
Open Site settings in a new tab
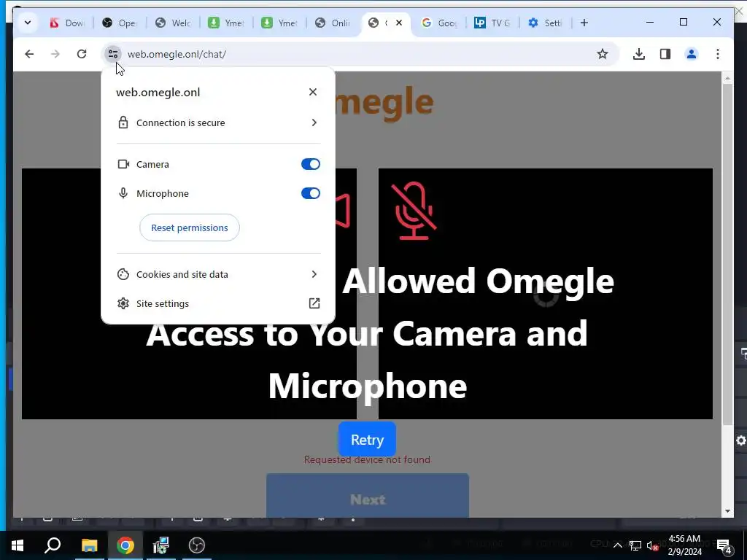(218, 303)
